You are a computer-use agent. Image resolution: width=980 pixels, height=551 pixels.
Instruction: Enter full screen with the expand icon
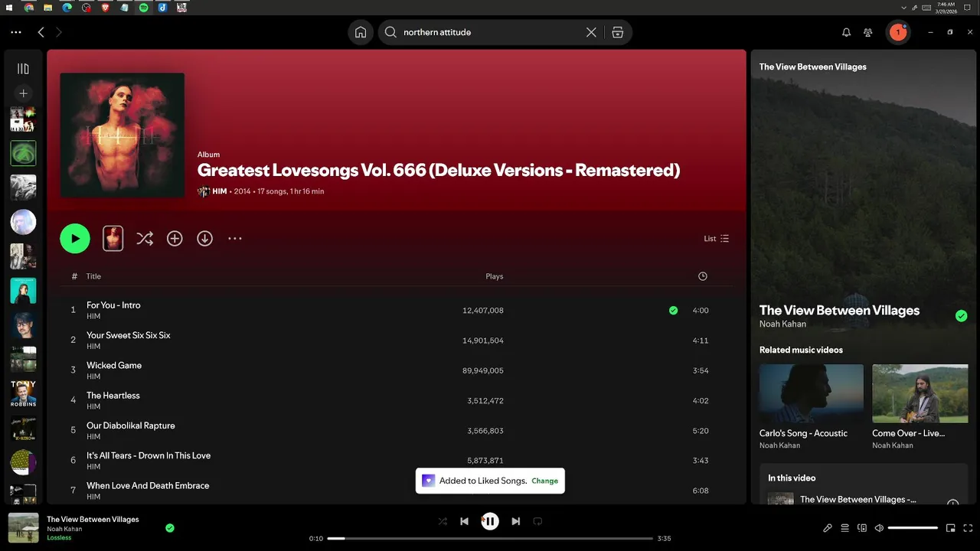tap(969, 528)
